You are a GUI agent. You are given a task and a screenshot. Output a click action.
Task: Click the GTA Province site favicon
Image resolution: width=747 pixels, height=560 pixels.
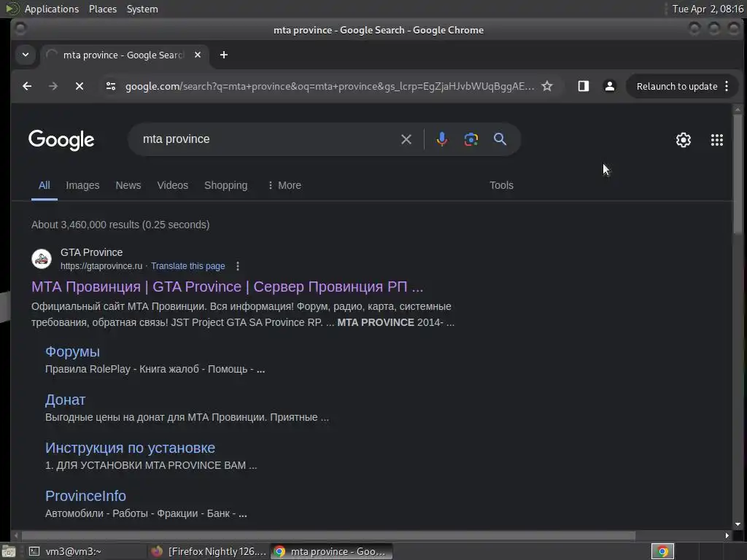coord(42,259)
